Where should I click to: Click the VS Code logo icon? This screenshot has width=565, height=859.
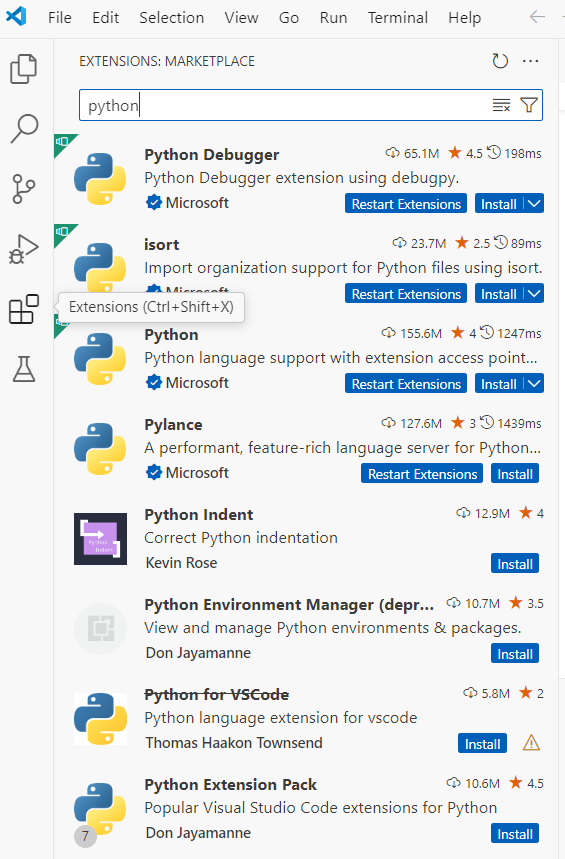[16, 17]
